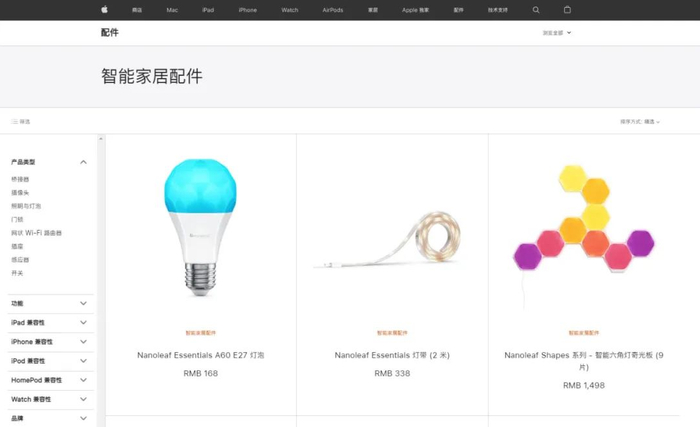The image size is (700, 427).
Task: Click the Nanoleaf light bulb product image
Action: pos(200,227)
